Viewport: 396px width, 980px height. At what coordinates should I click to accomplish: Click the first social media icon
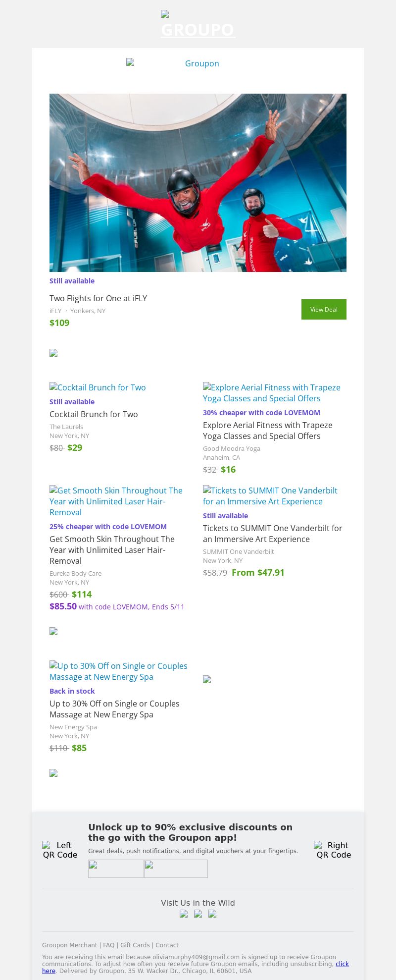(x=184, y=914)
